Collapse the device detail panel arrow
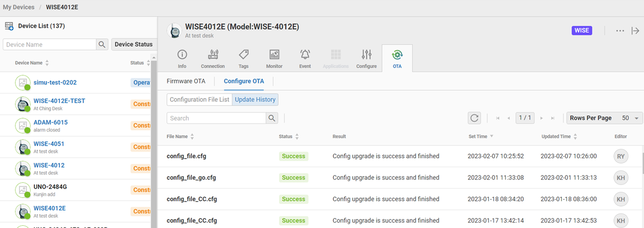This screenshot has height=228, width=644. click(x=635, y=31)
